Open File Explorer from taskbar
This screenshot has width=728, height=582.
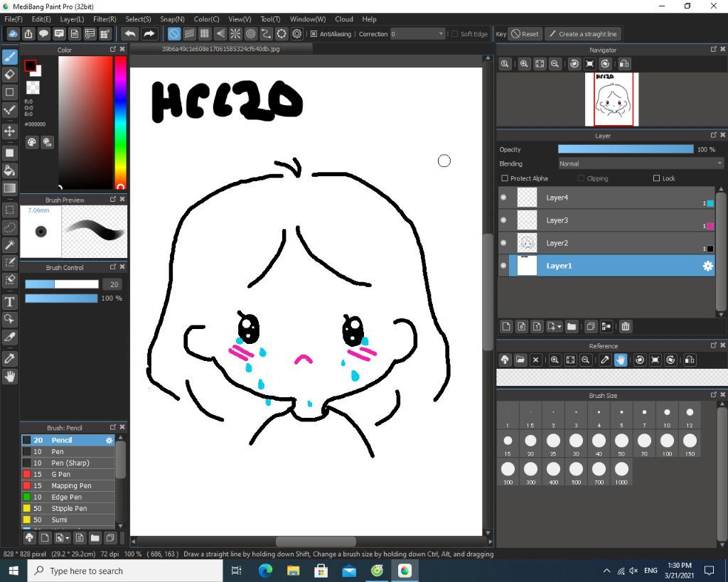293,571
